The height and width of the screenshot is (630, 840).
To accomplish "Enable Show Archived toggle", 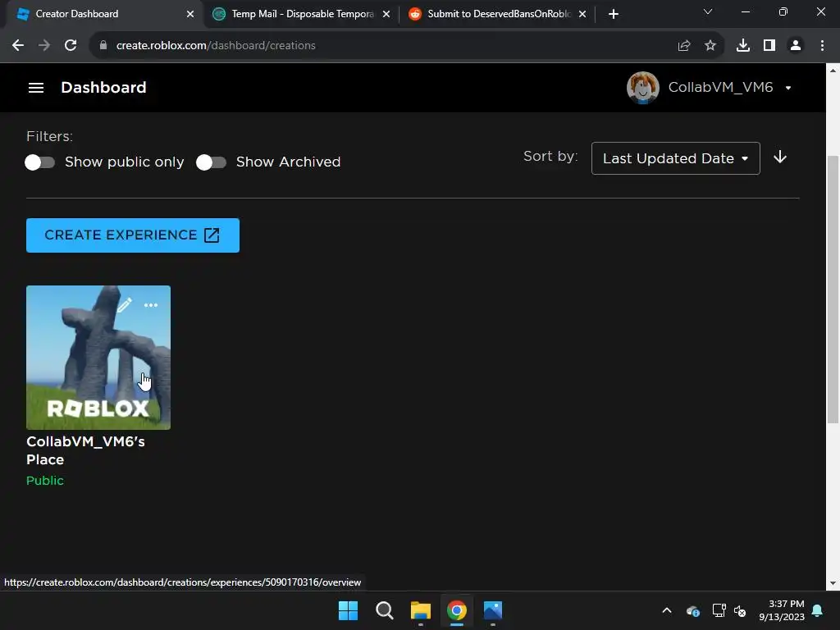I will pos(211,162).
